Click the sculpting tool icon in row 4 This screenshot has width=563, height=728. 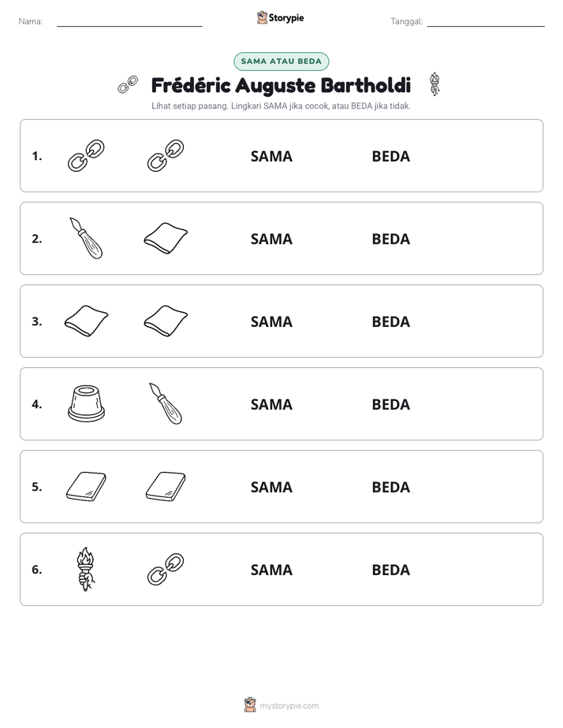tap(166, 403)
